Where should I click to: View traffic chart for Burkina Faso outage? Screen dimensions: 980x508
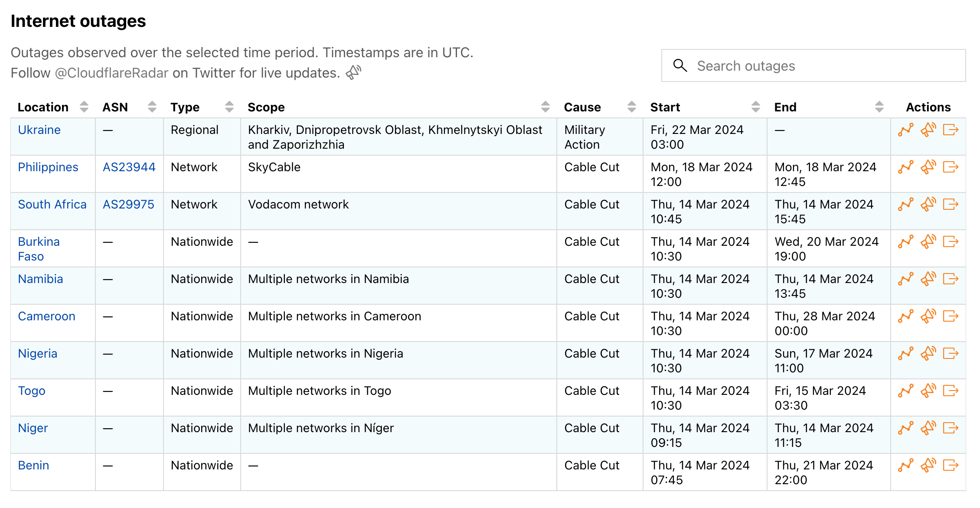(905, 241)
